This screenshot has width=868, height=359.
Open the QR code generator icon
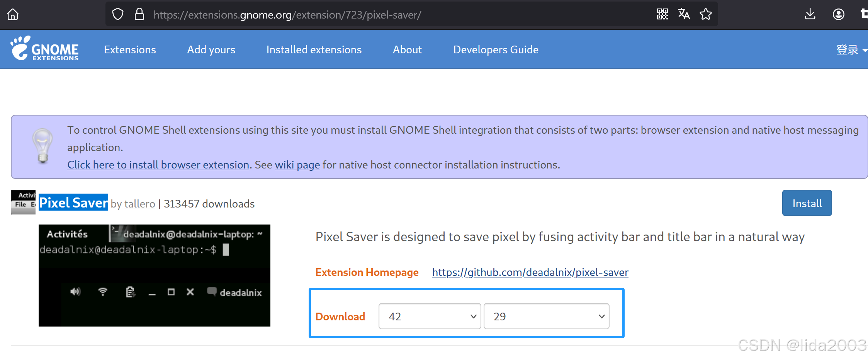pos(662,14)
